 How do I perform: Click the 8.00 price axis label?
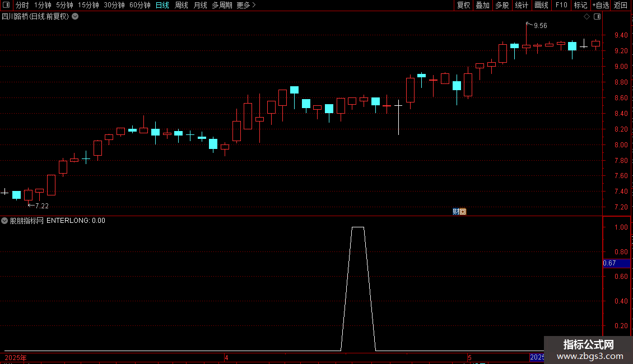tap(621, 145)
